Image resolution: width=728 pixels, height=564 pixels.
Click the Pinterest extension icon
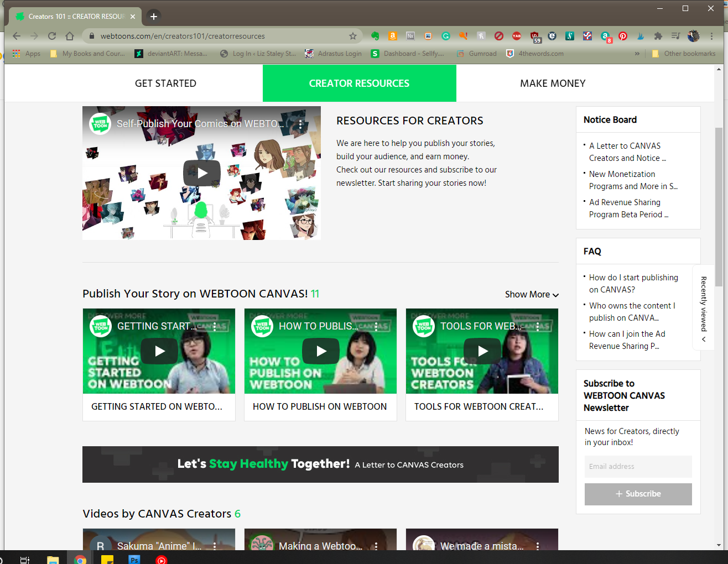[623, 36]
